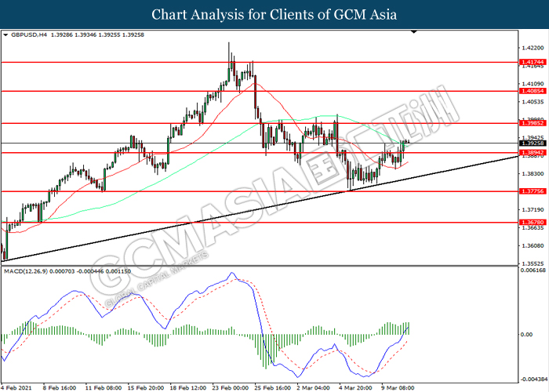Click the 1.40535 price axis label
The height and width of the screenshot is (392, 549).
[533, 102]
